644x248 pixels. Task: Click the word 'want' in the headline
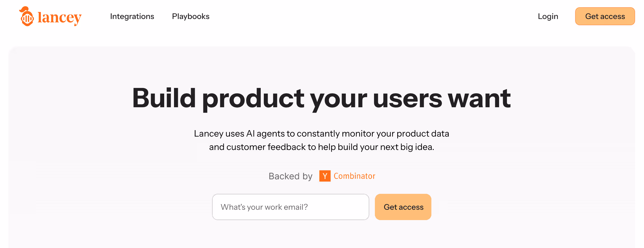point(479,98)
